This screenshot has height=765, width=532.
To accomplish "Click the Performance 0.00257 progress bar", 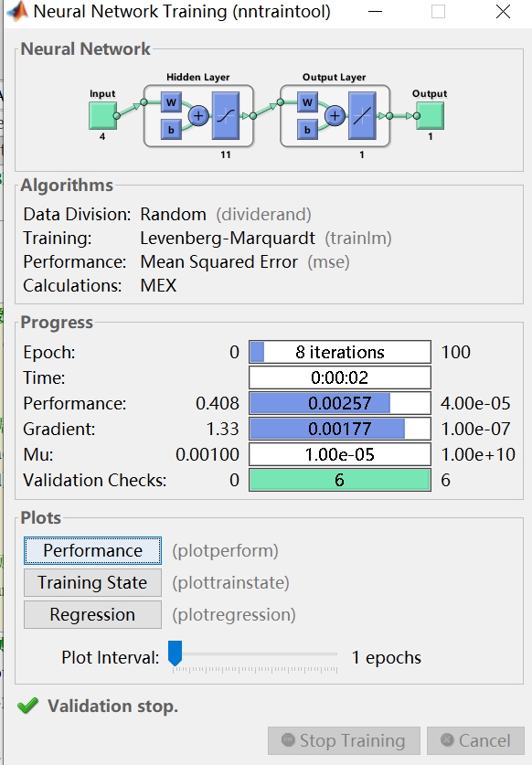I will pos(340,403).
